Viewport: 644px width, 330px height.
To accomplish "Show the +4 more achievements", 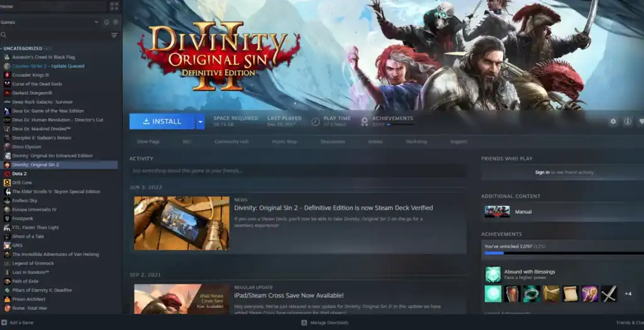I will [628, 294].
